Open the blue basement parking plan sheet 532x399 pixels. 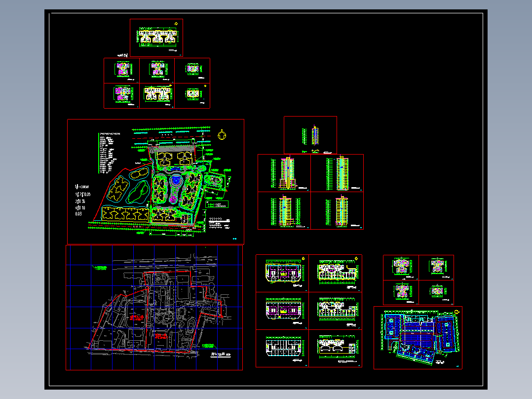coord(418,338)
